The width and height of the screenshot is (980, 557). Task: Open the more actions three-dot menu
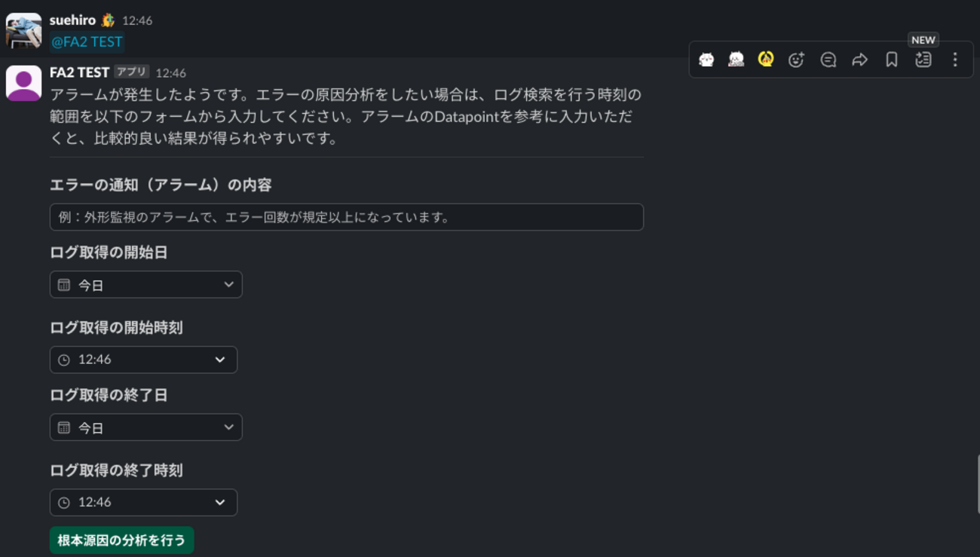[954, 60]
